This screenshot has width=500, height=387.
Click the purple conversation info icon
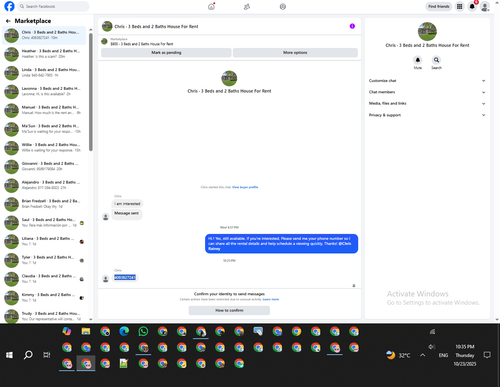point(352,26)
